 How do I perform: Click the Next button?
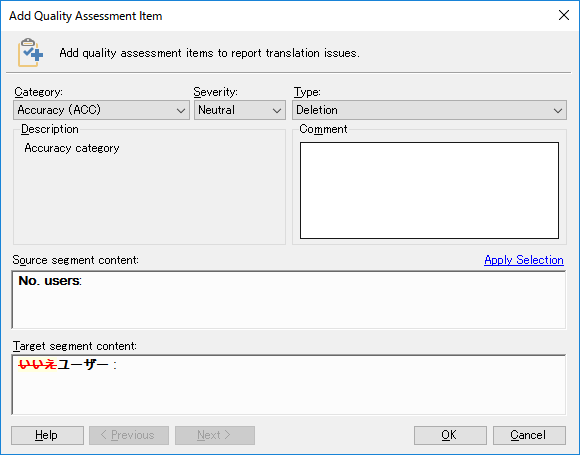tap(215, 435)
